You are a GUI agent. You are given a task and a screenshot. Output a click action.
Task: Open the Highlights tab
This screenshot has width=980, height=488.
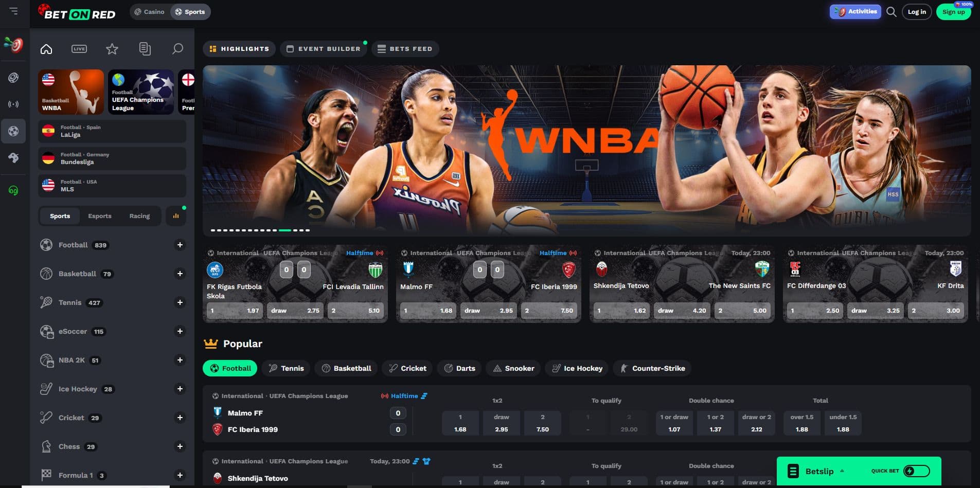coord(239,49)
